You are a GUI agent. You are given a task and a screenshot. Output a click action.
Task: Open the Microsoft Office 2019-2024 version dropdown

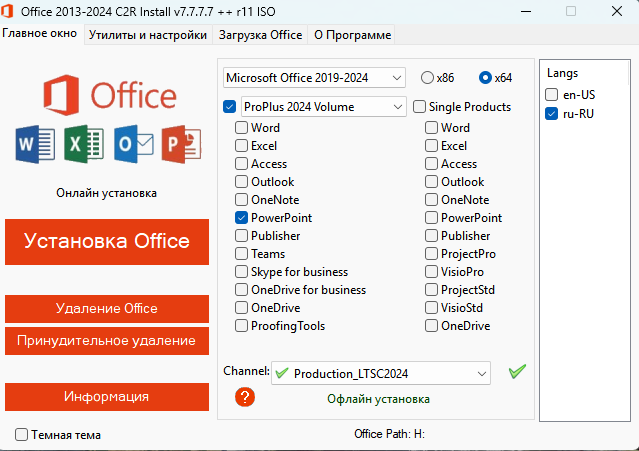coord(314,77)
